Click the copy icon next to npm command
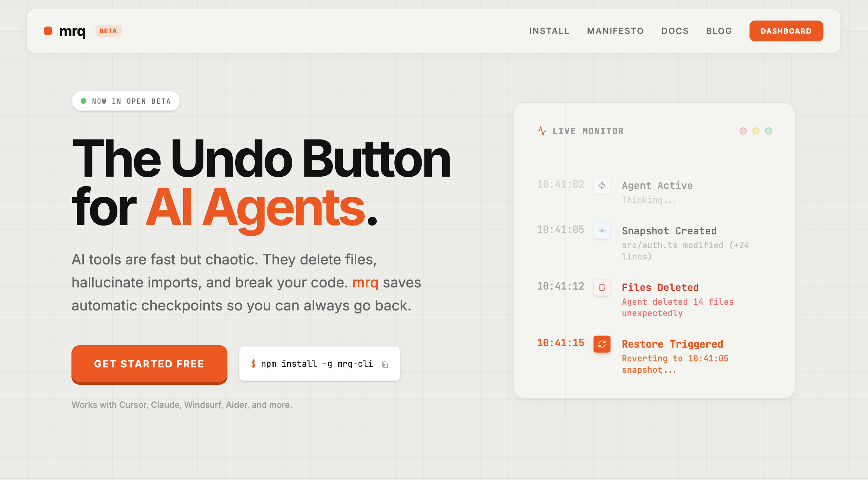This screenshot has height=480, width=868. [x=385, y=364]
